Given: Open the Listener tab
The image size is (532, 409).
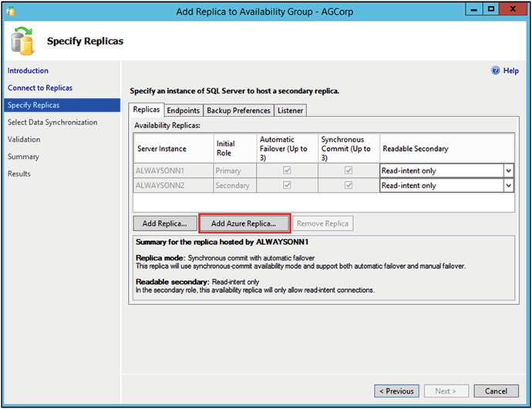Looking at the screenshot, I should coord(290,110).
